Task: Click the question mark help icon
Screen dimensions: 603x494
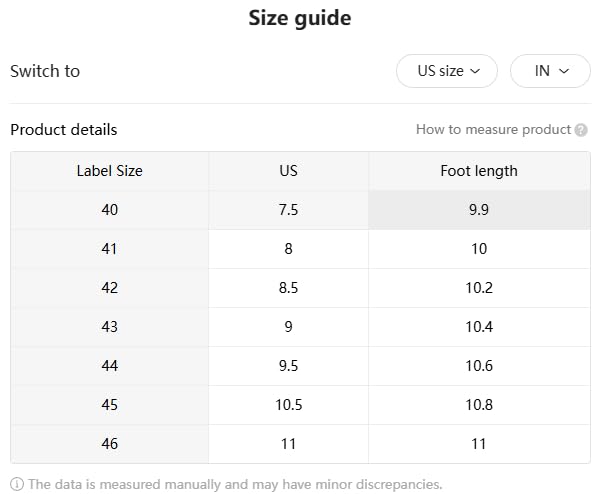Action: 581,130
